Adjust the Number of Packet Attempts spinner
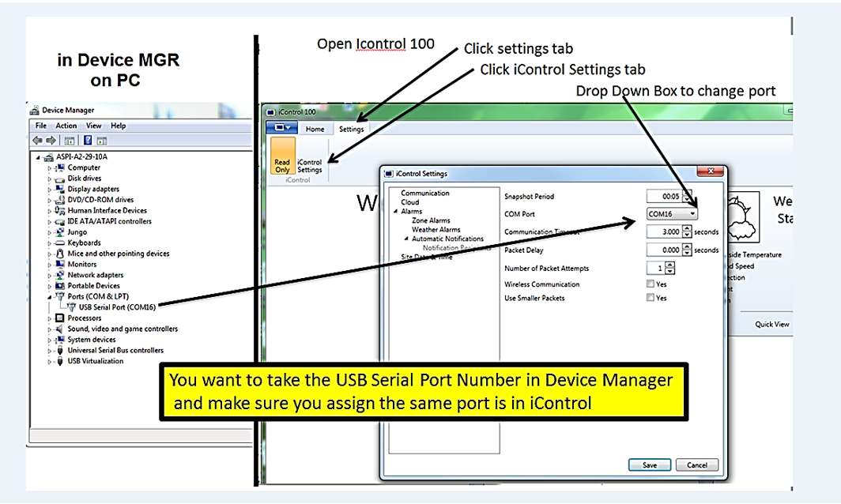841x504 pixels. point(670,268)
